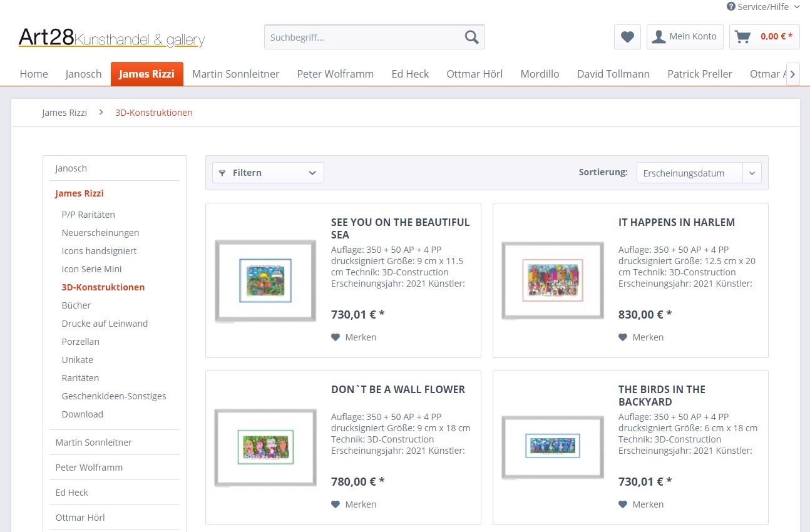Open the Sortierung Erscheinungsdatum dropdown

(699, 173)
